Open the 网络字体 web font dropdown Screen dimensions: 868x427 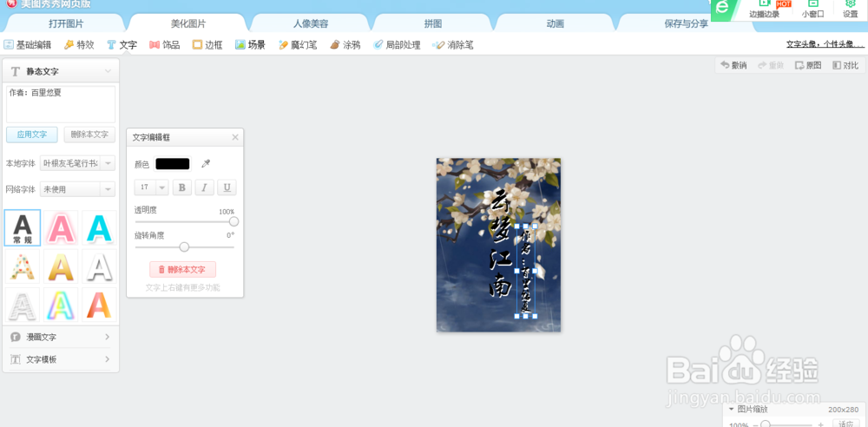pos(77,189)
